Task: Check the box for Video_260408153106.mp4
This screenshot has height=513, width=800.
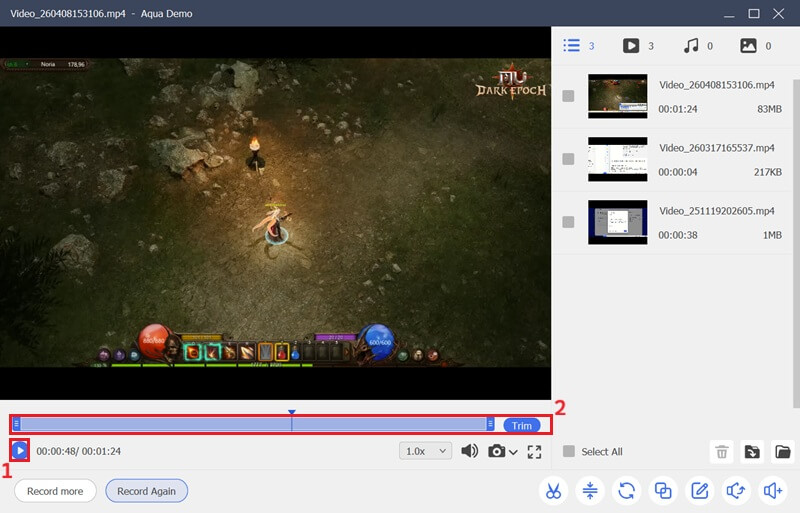Action: [x=568, y=96]
